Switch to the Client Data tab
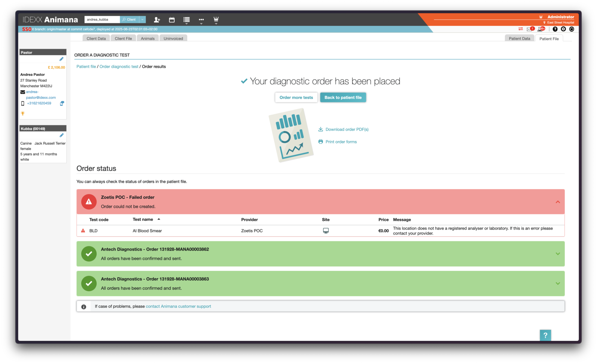The image size is (597, 364). (x=96, y=38)
